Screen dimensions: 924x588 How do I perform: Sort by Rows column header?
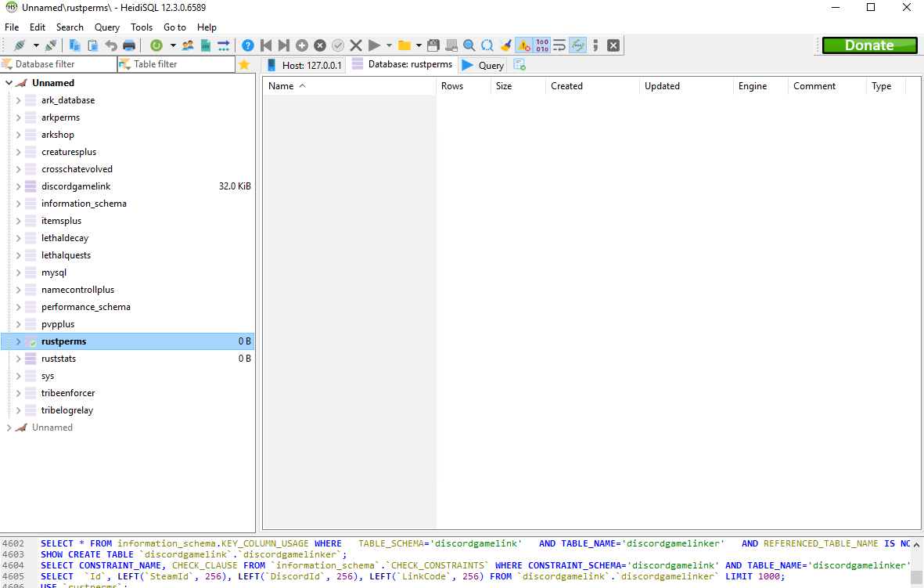click(463, 86)
